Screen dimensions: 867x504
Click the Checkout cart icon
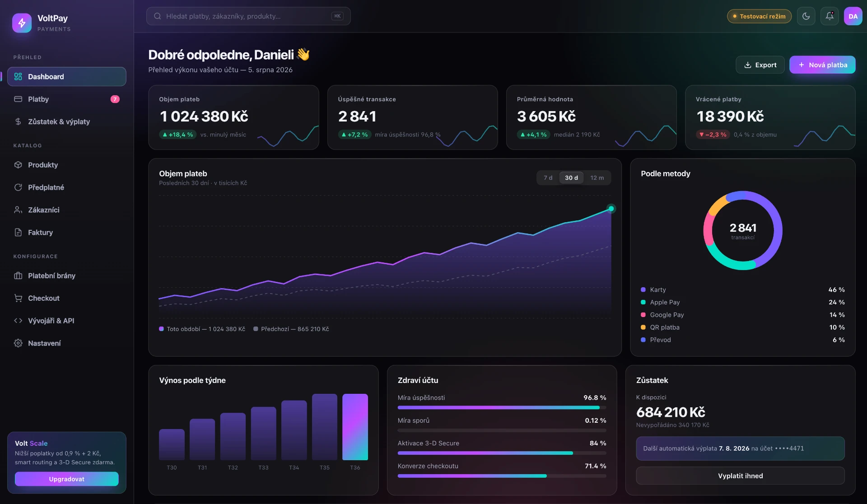(18, 298)
